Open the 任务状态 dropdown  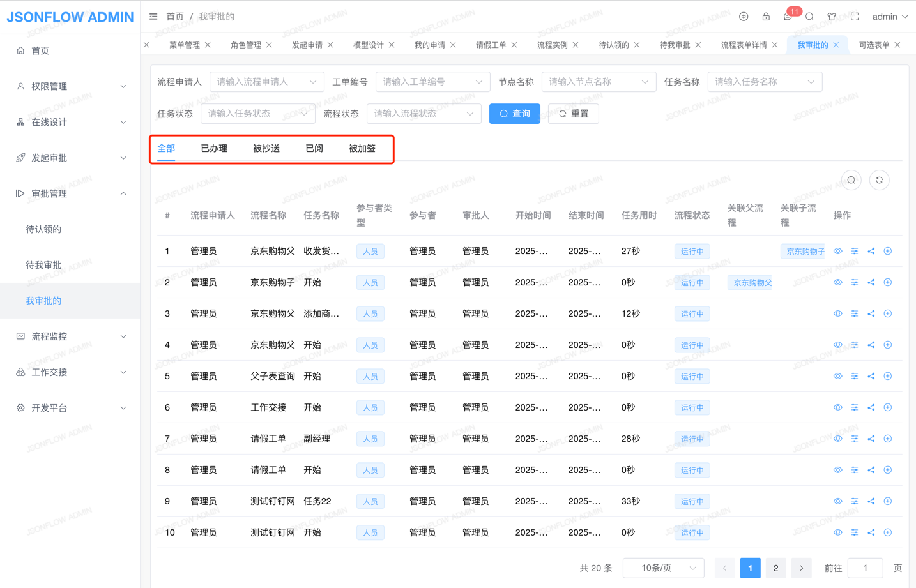(x=257, y=114)
